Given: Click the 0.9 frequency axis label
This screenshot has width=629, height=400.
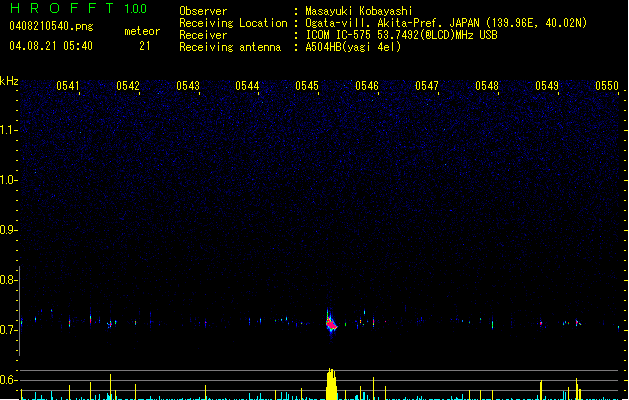Looking at the screenshot, I should pyautogui.click(x=9, y=230).
